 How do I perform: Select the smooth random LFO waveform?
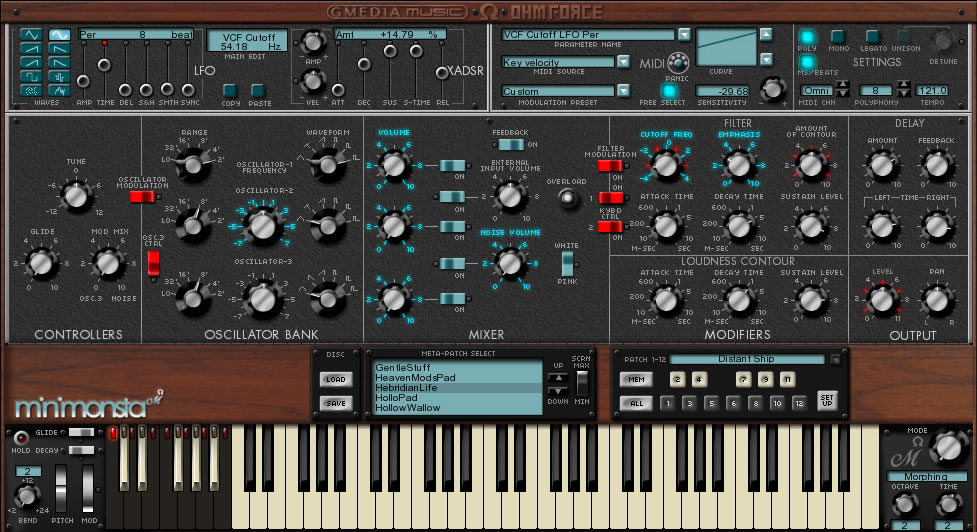59,90
